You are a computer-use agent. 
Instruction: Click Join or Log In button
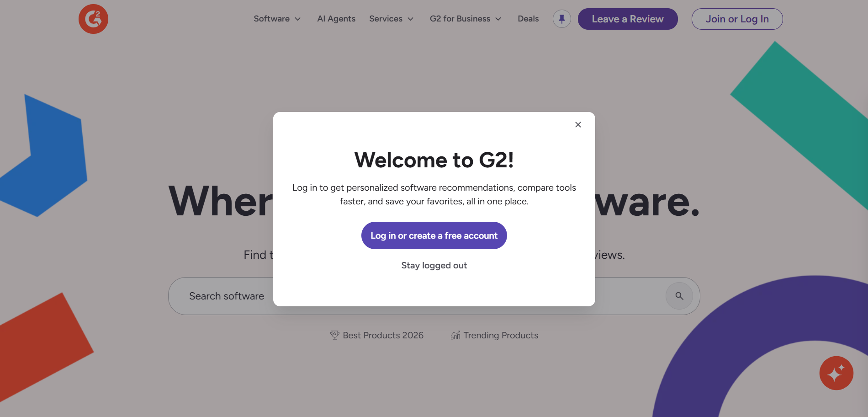click(x=737, y=19)
